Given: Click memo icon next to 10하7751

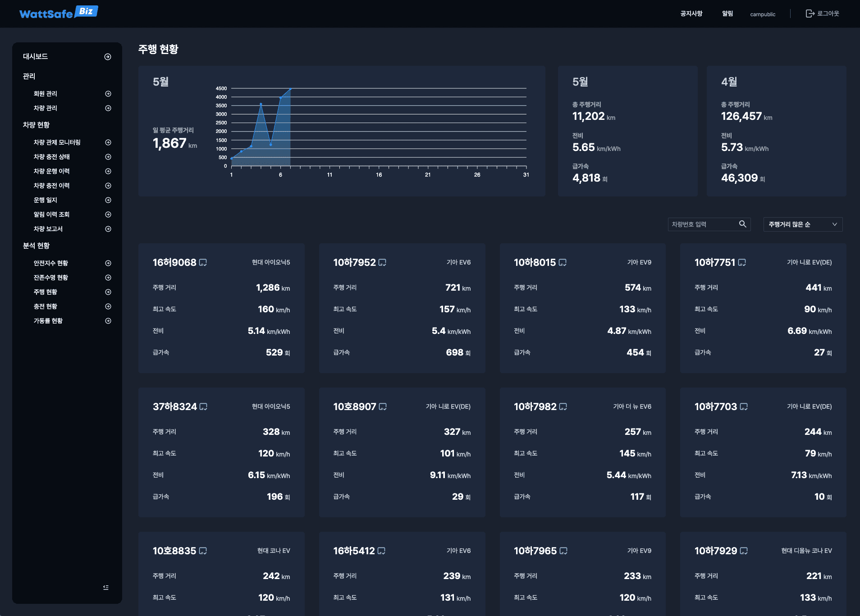Looking at the screenshot, I should pyautogui.click(x=742, y=262).
